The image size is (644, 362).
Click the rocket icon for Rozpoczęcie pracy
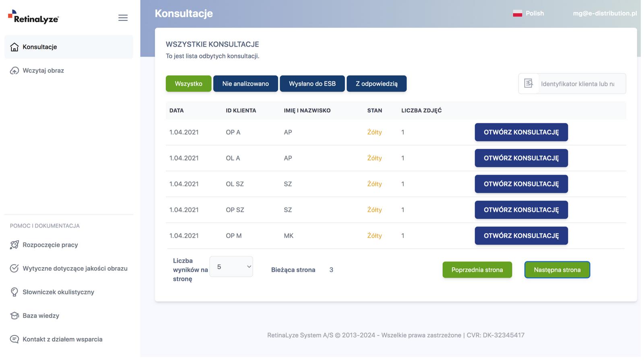[14, 245]
